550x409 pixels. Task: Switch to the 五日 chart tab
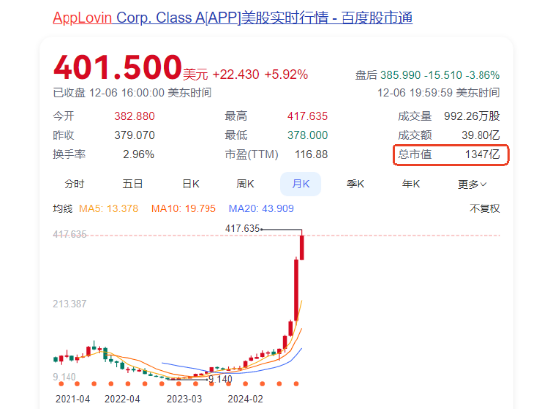coord(133,184)
